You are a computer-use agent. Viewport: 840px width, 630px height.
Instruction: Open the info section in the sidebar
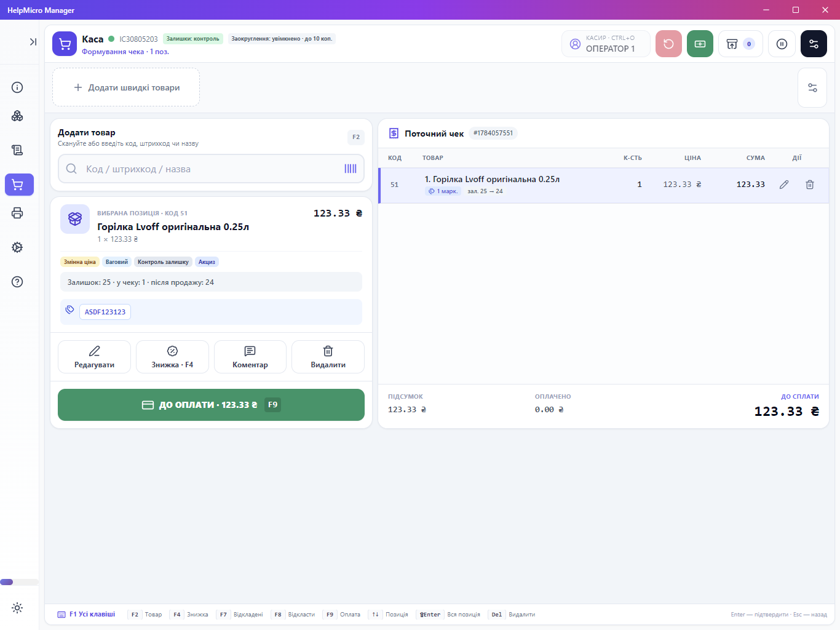coord(17,87)
